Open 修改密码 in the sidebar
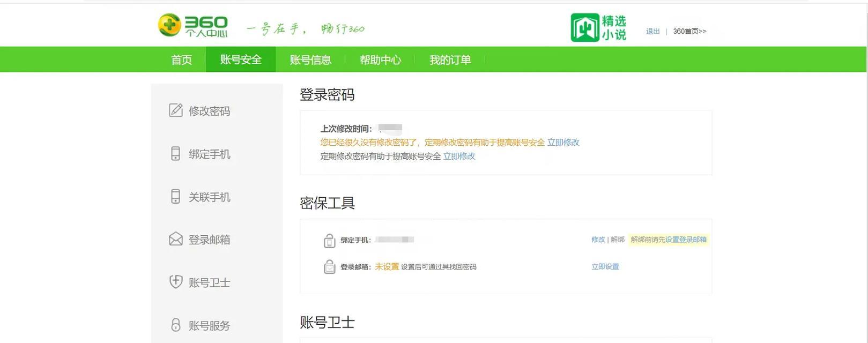868x343 pixels. tap(209, 111)
